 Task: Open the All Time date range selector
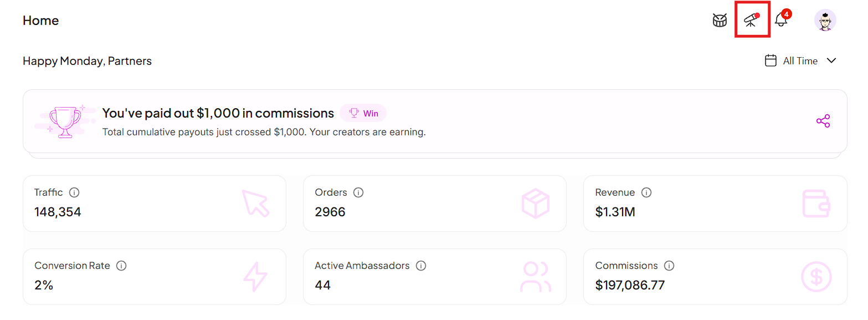click(x=800, y=61)
